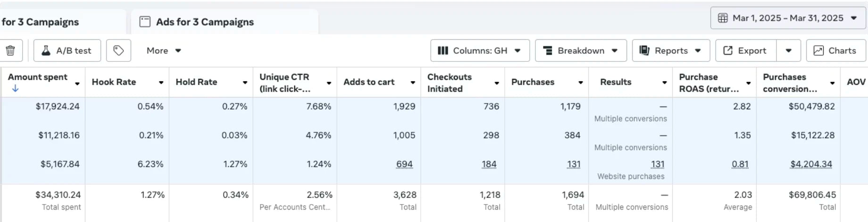Open Hold Rate column options arrow
Image resolution: width=868 pixels, height=222 pixels.
(x=245, y=83)
